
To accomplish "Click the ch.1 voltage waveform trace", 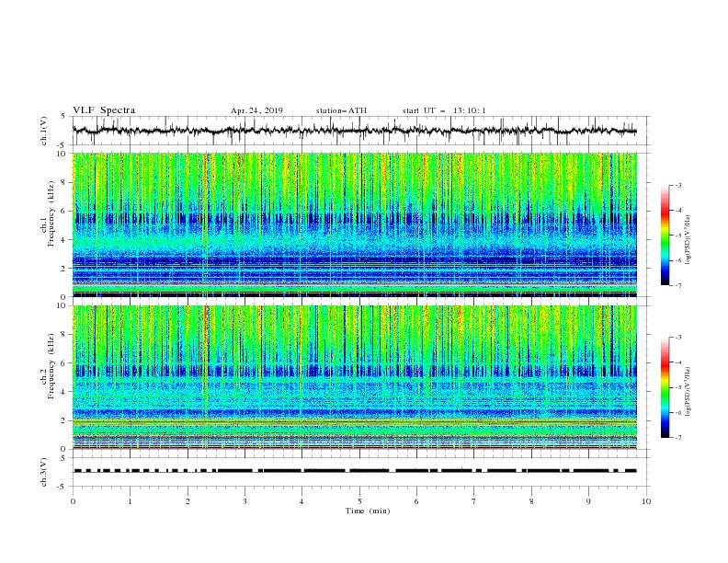I will click(x=354, y=131).
